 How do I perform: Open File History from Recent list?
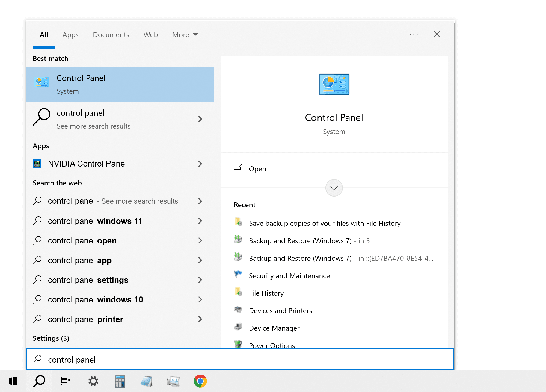tap(266, 293)
